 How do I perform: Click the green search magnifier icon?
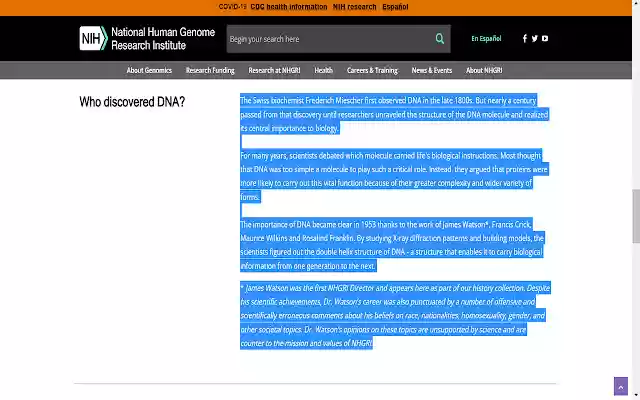440,39
